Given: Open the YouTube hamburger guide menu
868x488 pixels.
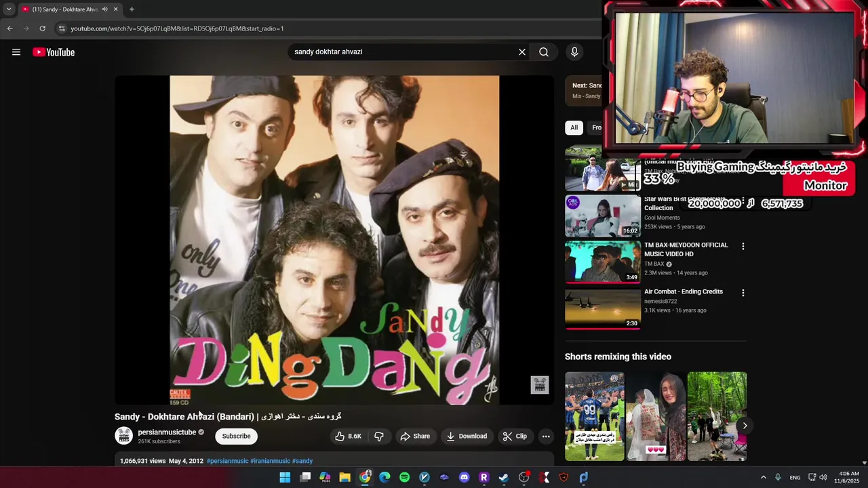Looking at the screenshot, I should coord(16,52).
